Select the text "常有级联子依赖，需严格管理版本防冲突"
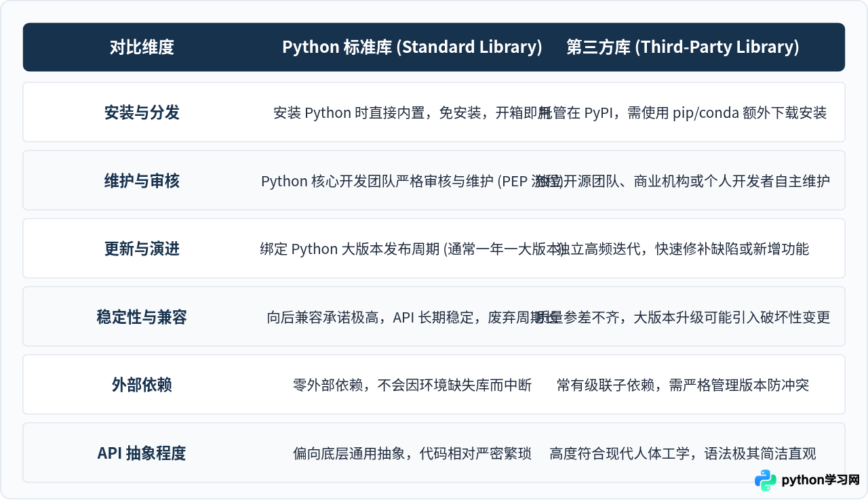The image size is (868, 500). click(x=683, y=386)
